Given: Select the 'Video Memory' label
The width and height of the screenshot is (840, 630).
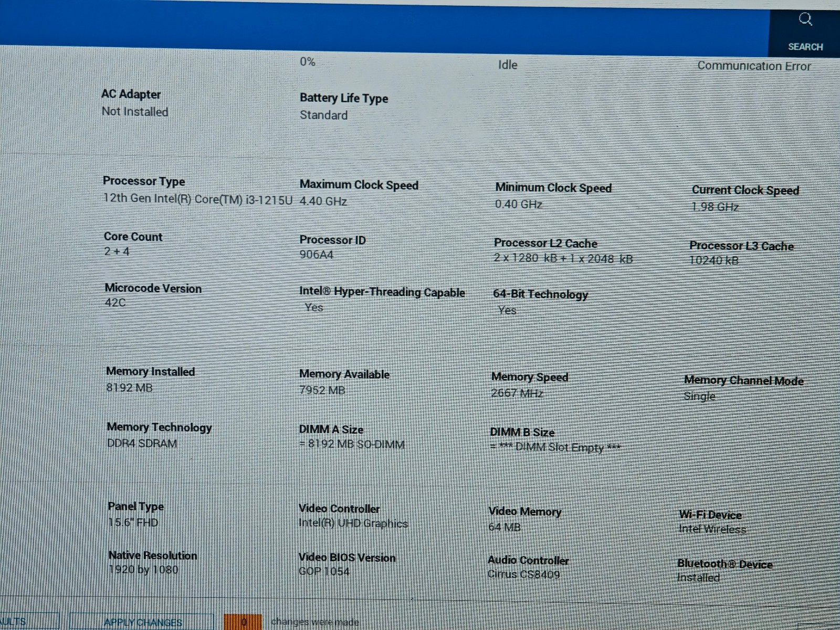Looking at the screenshot, I should click(525, 511).
